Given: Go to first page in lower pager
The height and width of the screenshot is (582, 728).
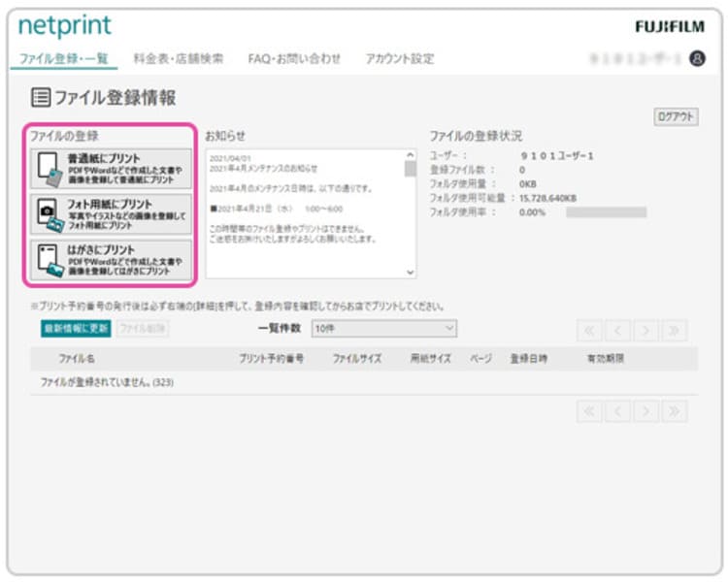Looking at the screenshot, I should coord(589,411).
